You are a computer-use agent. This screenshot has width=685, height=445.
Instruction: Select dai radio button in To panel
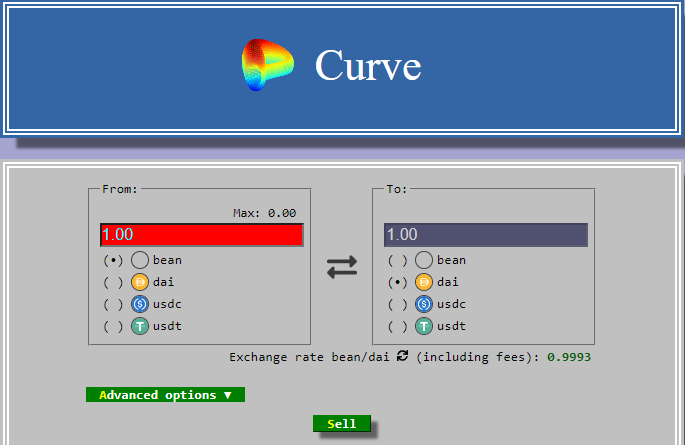[x=398, y=283]
